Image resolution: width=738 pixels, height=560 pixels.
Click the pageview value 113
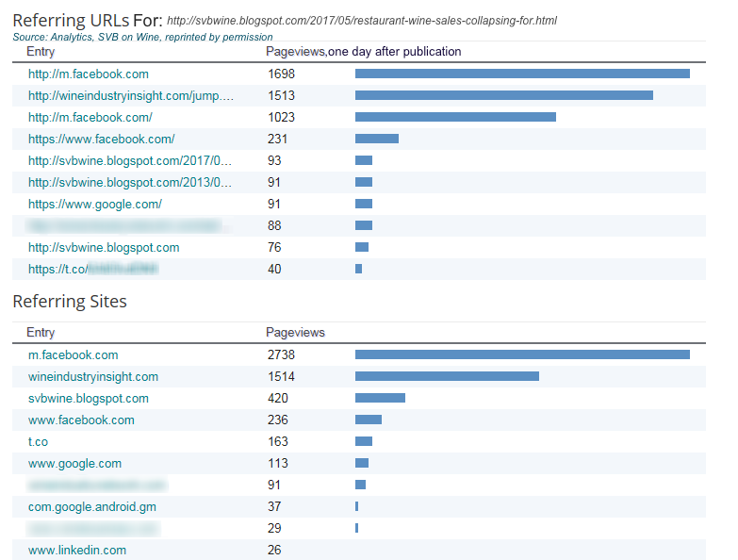tap(278, 463)
